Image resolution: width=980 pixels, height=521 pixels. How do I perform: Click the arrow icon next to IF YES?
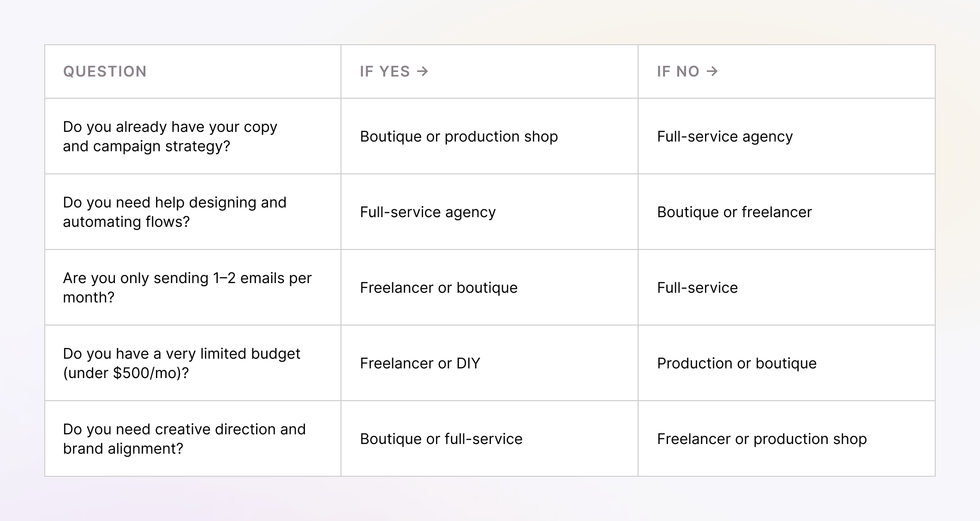(422, 71)
